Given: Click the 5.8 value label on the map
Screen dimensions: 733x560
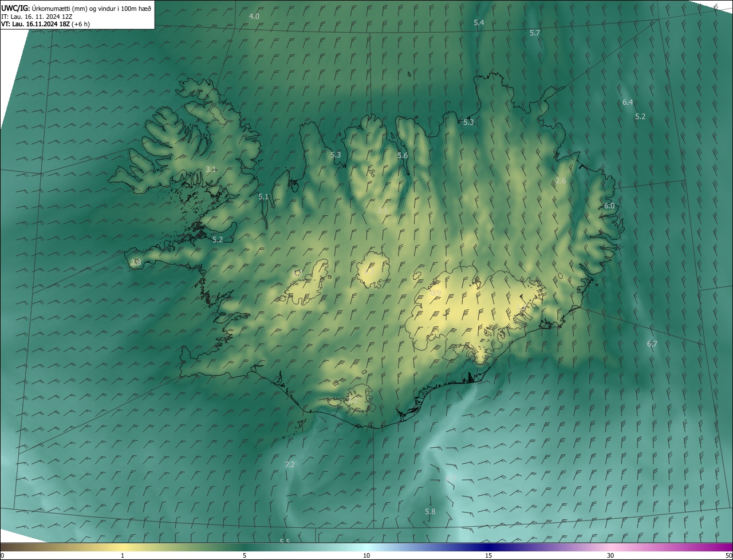Looking at the screenshot, I should 431,511.
